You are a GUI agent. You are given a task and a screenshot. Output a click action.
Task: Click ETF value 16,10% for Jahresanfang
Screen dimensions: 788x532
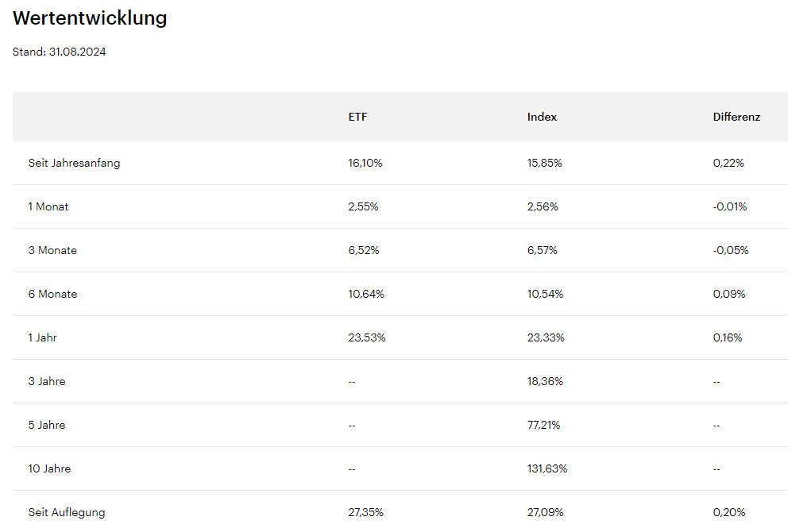pos(365,163)
